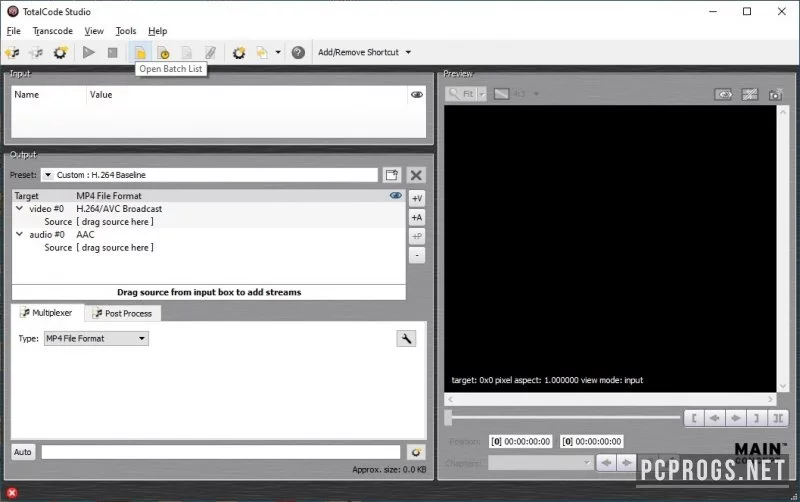Switch to the Post Process tab

123,313
